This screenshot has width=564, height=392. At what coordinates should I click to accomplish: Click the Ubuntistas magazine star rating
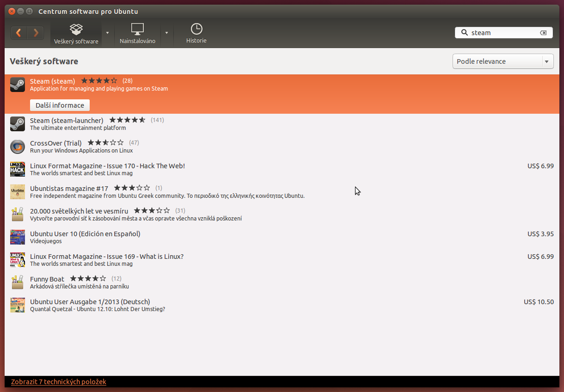click(x=132, y=188)
